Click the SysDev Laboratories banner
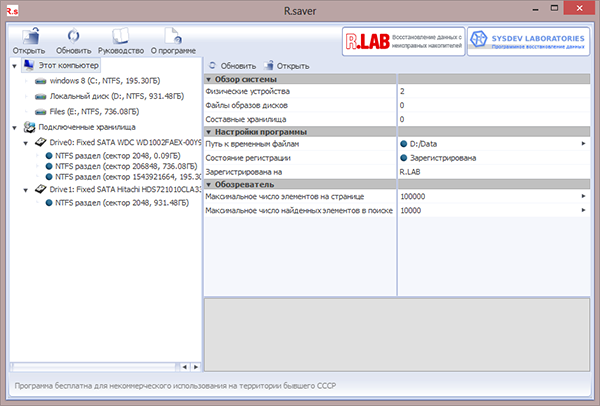This screenshot has width=600, height=406. pos(528,41)
